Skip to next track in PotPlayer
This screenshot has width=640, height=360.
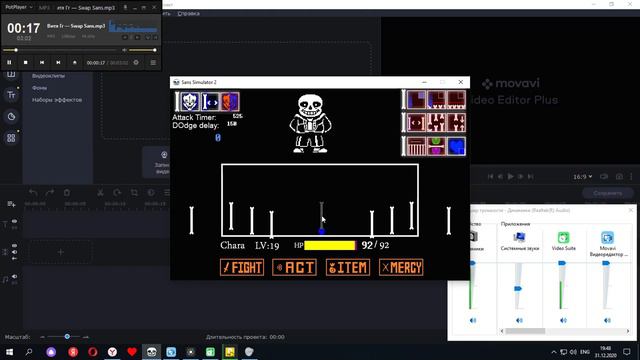click(x=58, y=62)
